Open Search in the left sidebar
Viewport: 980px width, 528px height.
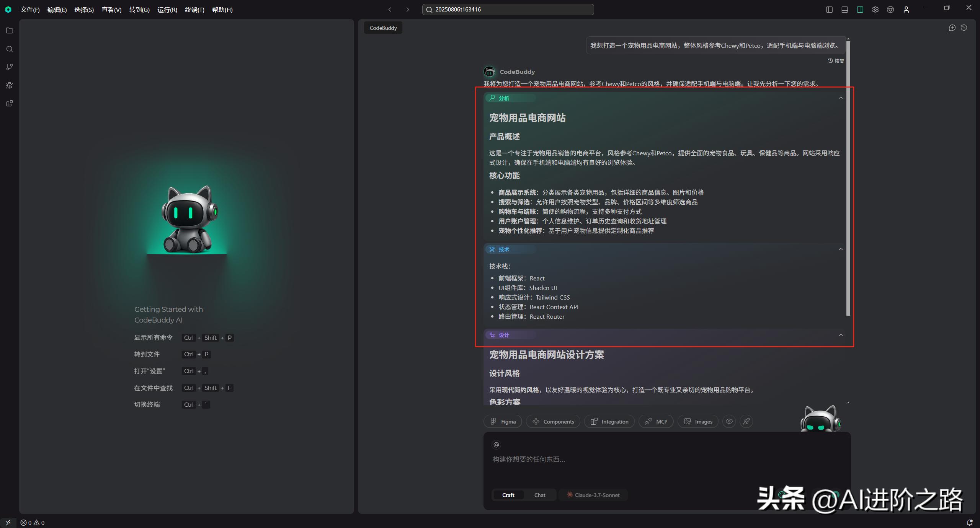coord(10,49)
